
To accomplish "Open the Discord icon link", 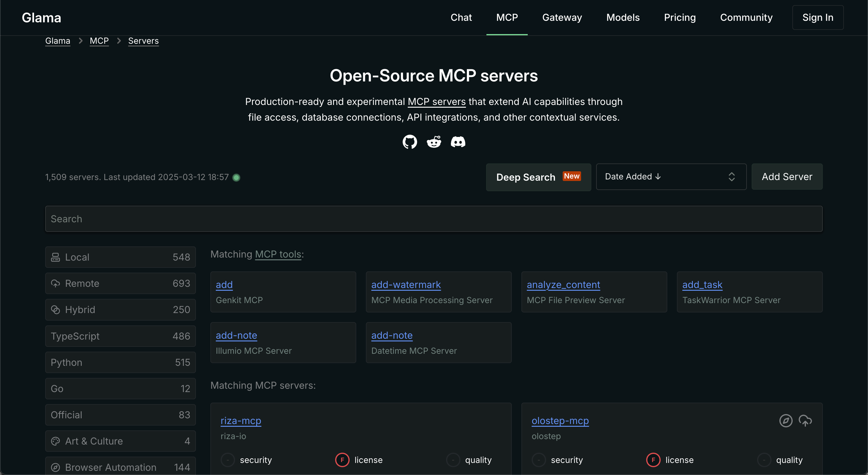I will pyautogui.click(x=458, y=142).
